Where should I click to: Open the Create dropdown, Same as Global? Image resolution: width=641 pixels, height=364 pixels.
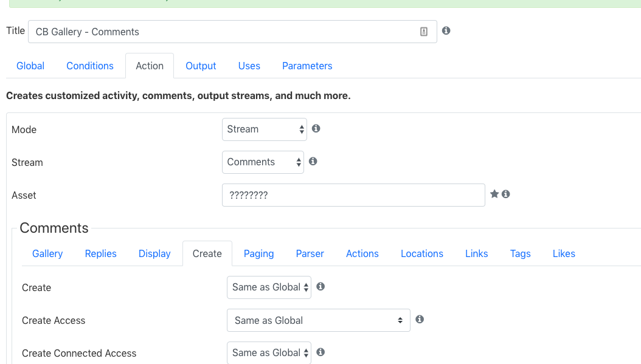click(x=269, y=287)
